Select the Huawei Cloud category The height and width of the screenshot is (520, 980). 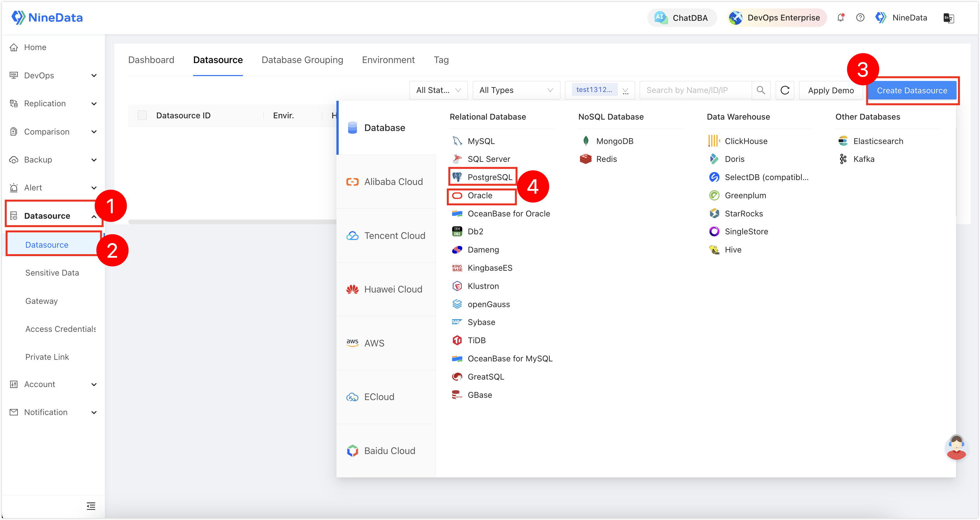[386, 289]
